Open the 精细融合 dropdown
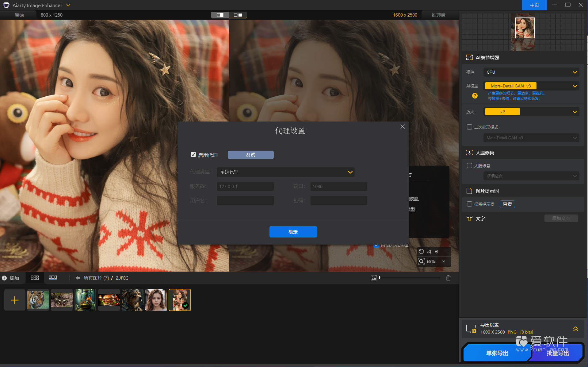Screen dimensions: 588x367 531,176
